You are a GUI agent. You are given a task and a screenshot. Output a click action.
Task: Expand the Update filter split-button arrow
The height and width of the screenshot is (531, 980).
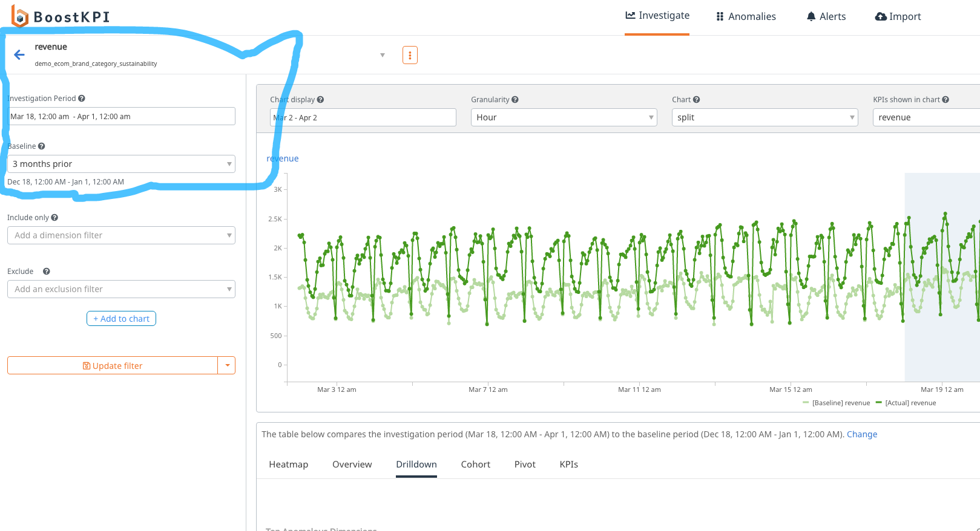[x=227, y=365]
